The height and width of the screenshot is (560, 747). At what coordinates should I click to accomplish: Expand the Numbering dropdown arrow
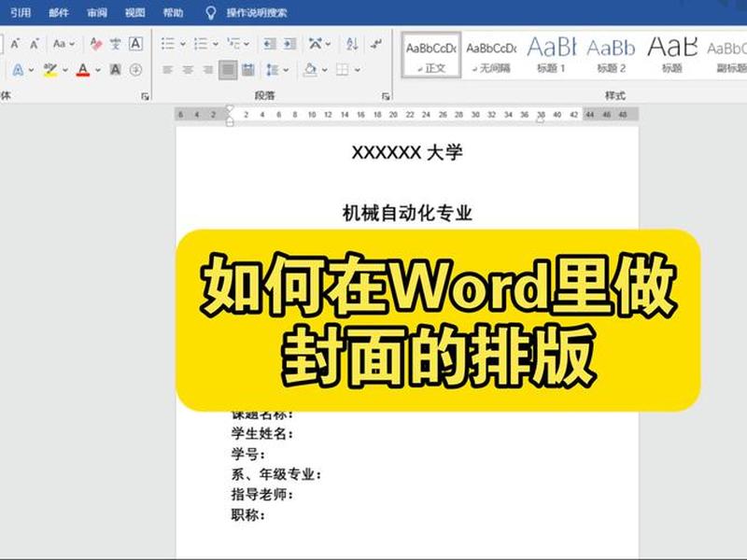(216, 44)
